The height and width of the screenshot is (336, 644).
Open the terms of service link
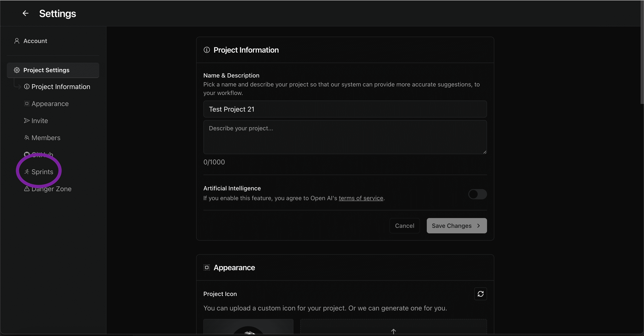(x=361, y=198)
